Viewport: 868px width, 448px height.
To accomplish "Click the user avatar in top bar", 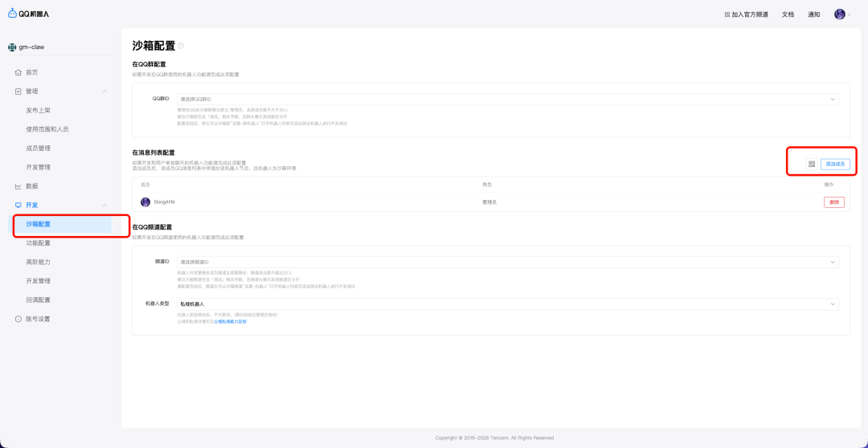I will (x=840, y=14).
